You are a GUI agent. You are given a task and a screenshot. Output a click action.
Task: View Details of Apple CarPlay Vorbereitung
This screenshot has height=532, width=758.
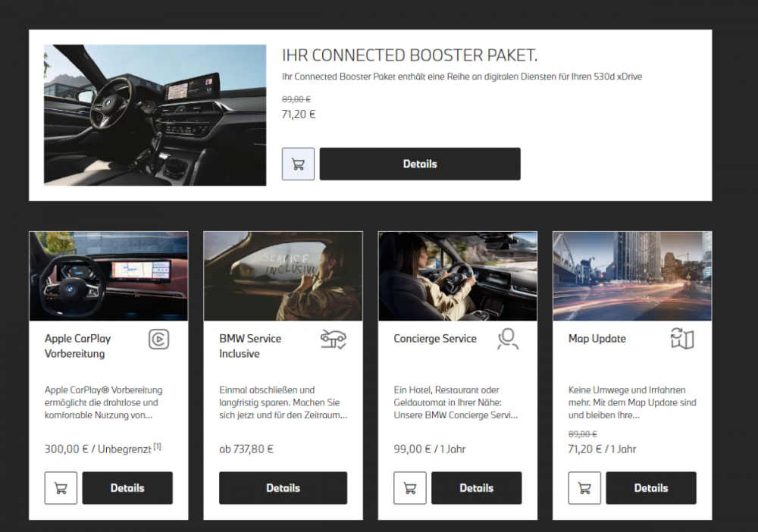(127, 488)
